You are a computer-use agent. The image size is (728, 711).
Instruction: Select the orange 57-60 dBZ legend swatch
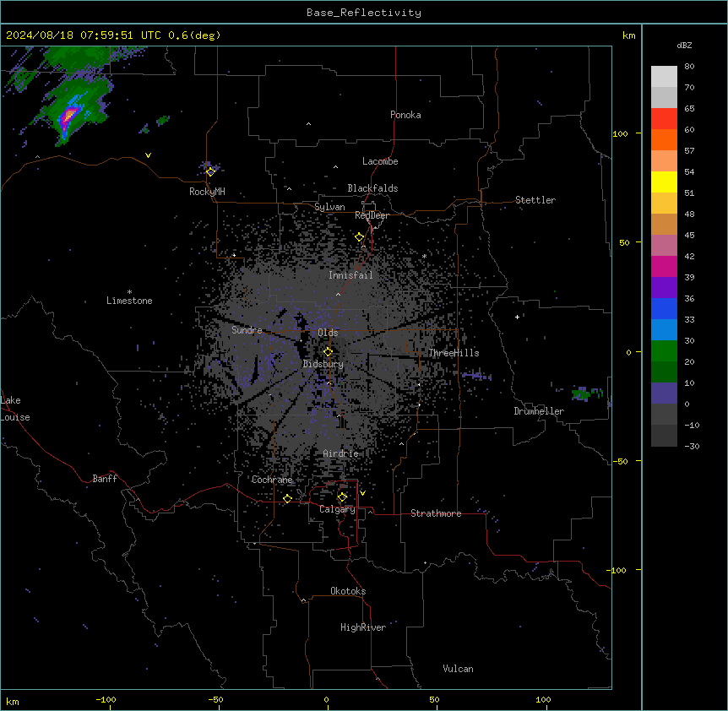(x=664, y=139)
